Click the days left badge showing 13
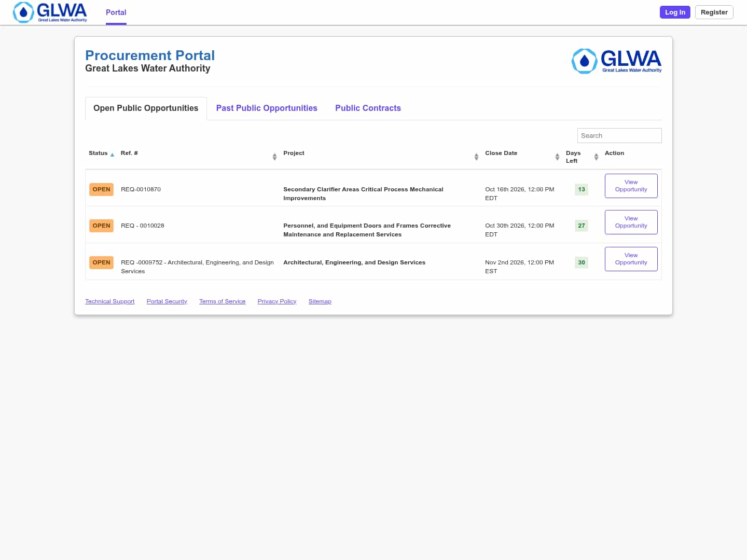 (x=582, y=189)
